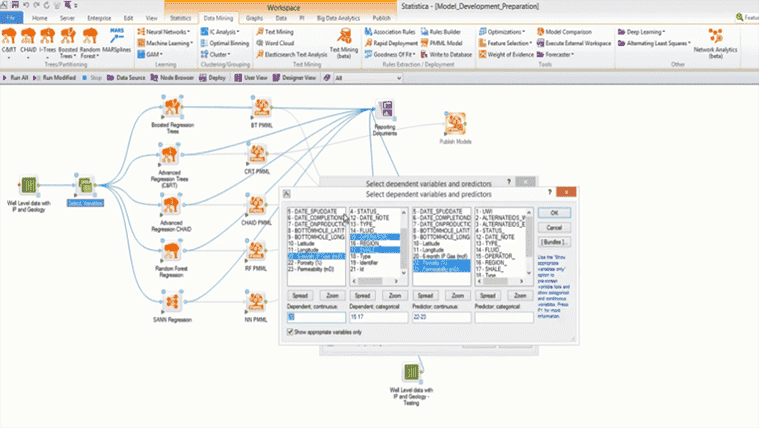This screenshot has height=428, width=760.
Task: Click the Predictor categorical input field
Action: pos(504,317)
